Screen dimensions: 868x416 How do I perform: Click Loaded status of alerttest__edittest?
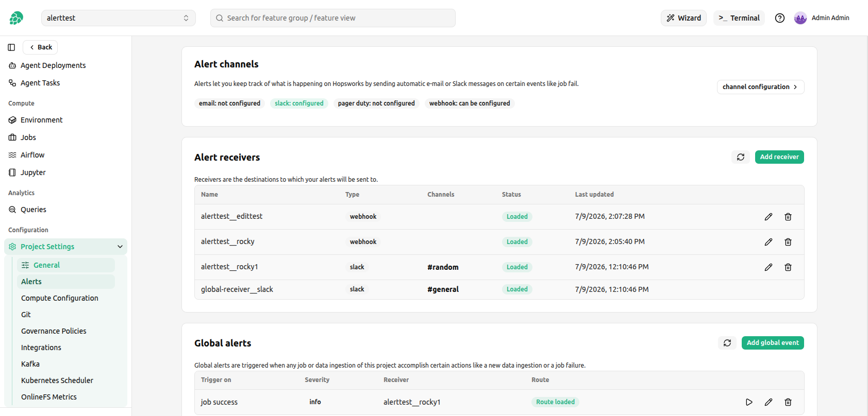tap(517, 217)
